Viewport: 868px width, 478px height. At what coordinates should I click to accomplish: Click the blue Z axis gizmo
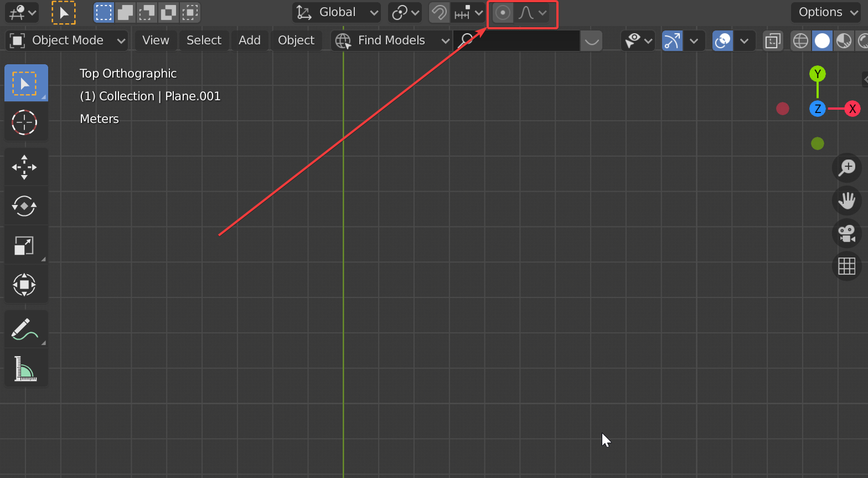pos(817,109)
